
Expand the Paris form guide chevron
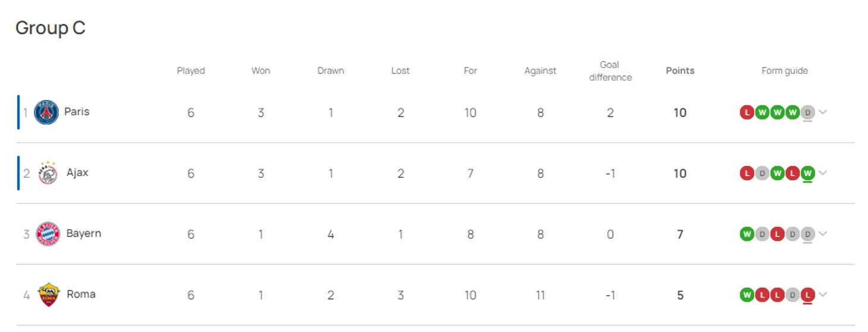(823, 112)
